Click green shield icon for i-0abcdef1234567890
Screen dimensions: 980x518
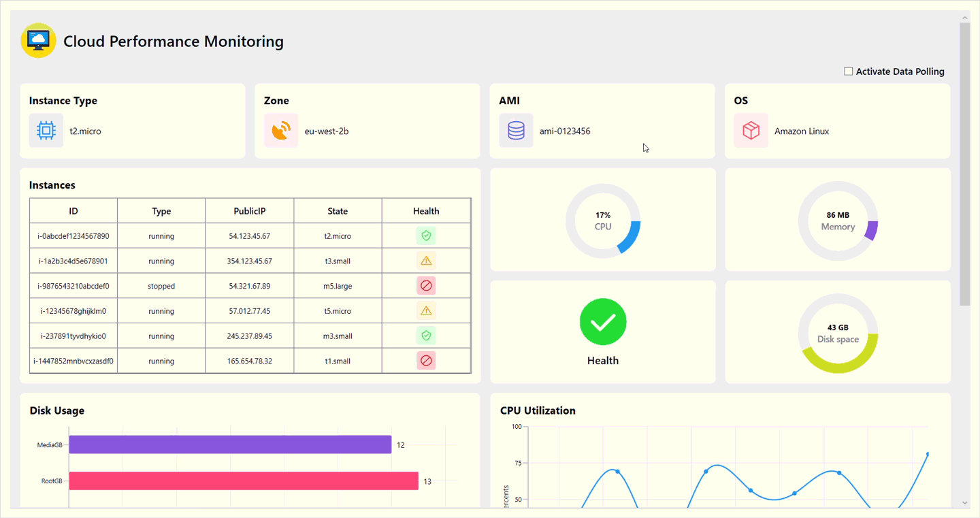[426, 236]
